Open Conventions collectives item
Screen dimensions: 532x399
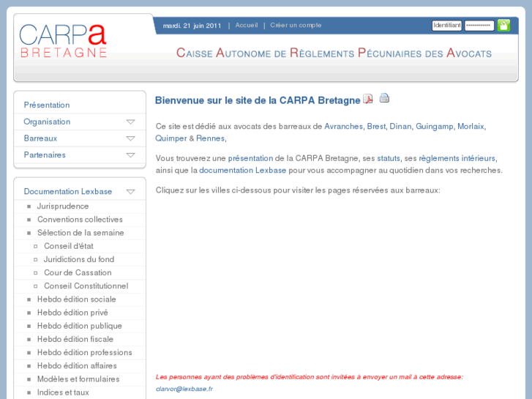pos(80,220)
